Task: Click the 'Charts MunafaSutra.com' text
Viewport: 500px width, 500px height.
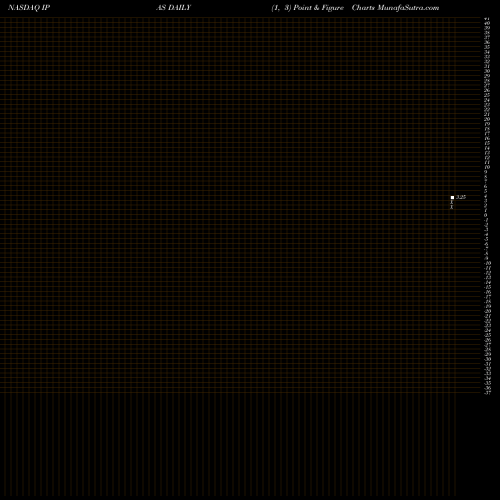Action: pyautogui.click(x=395, y=8)
